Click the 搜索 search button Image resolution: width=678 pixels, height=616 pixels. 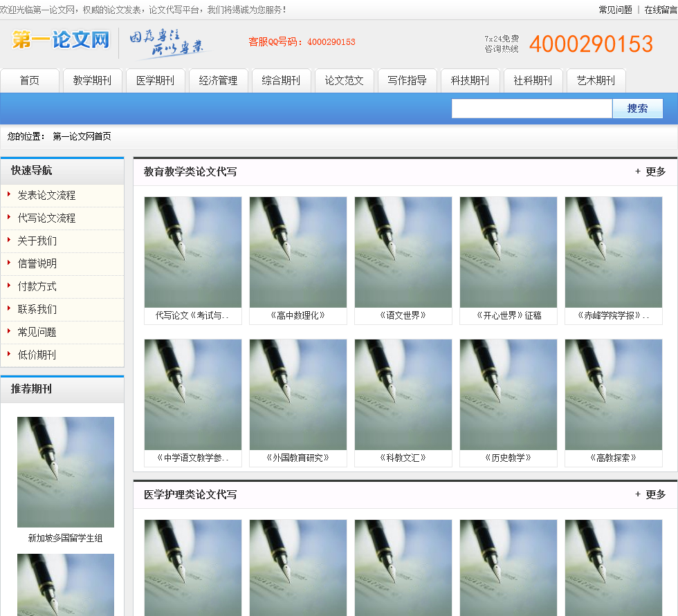637,109
